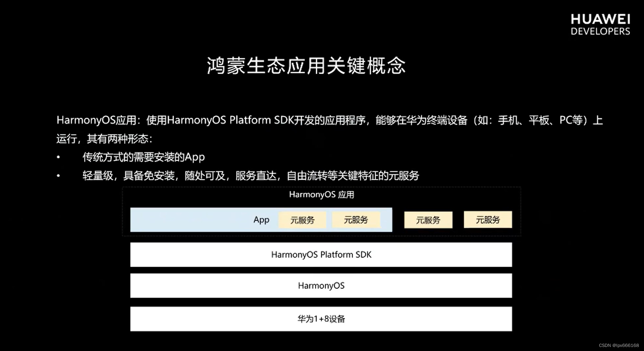The height and width of the screenshot is (351, 644).
Task: Click the phrase HarmonyOS Platform SDK in paragraph
Action: [231, 119]
